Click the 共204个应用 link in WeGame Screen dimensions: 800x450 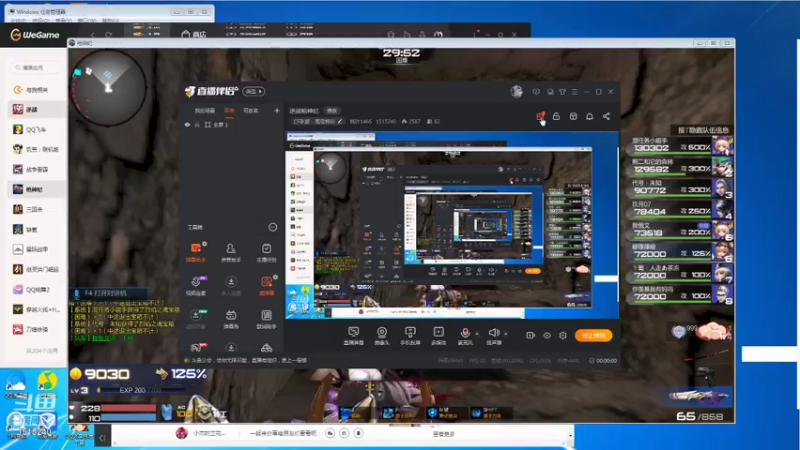(42, 351)
